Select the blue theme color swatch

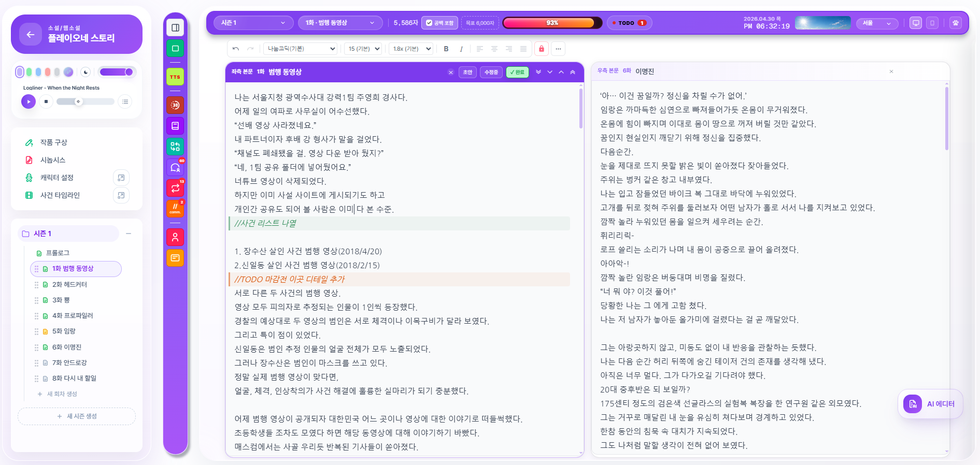pos(38,72)
